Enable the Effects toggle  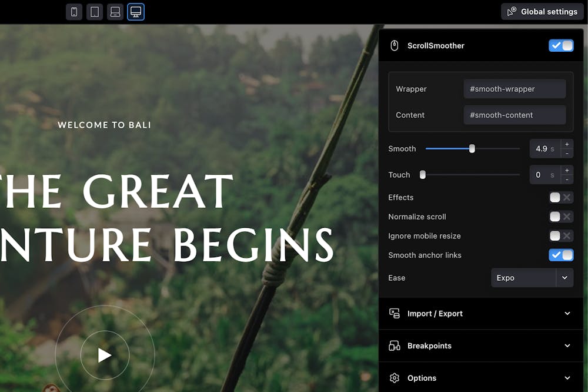pyautogui.click(x=561, y=197)
